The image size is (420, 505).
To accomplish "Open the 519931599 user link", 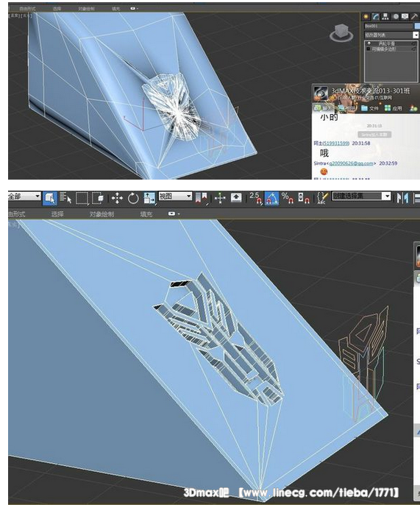I will pos(335,144).
